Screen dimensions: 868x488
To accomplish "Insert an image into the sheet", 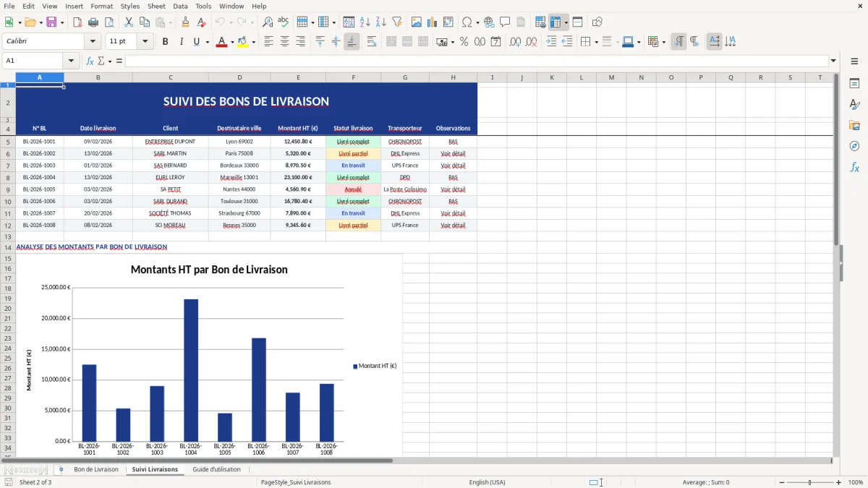I will [415, 22].
